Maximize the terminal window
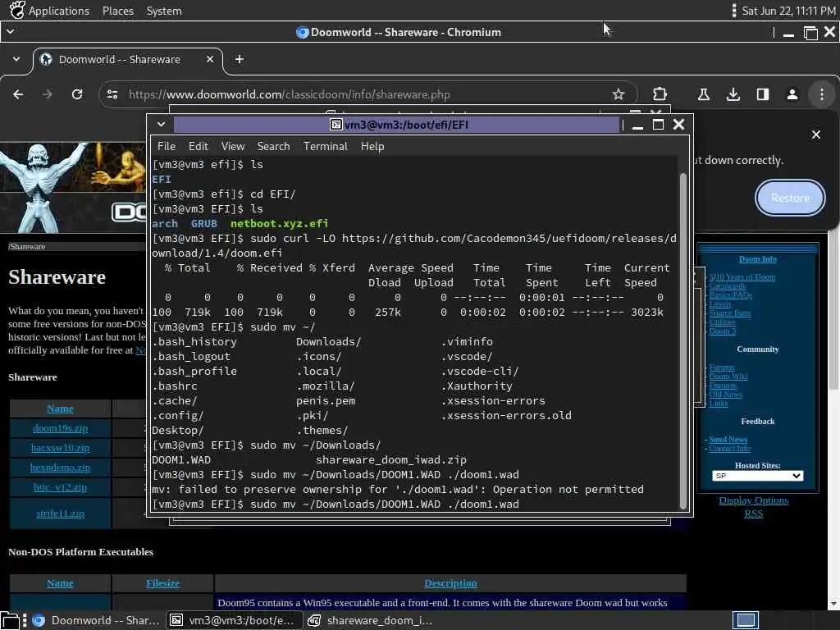The image size is (840, 630). 658,125
